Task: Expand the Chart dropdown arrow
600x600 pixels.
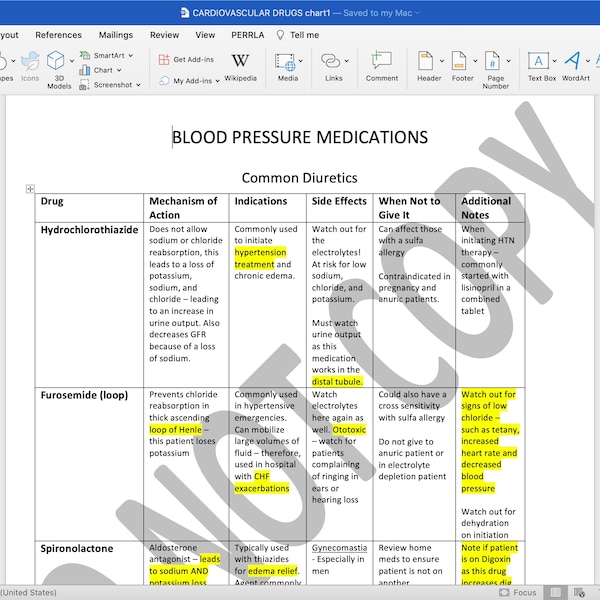Action: tap(119, 70)
